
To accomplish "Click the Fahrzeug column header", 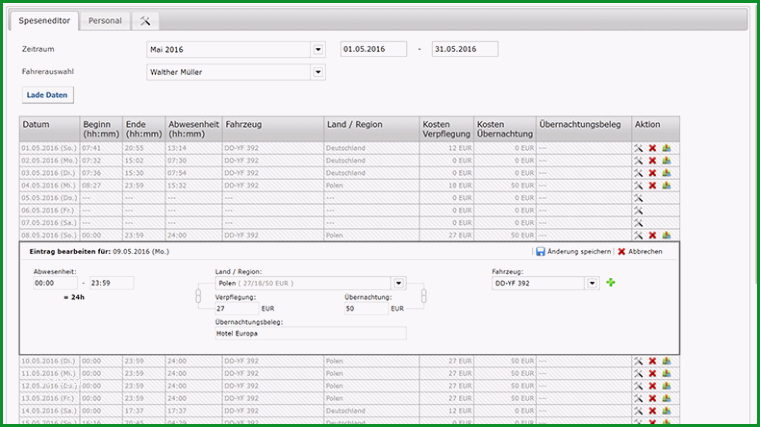I will point(273,129).
